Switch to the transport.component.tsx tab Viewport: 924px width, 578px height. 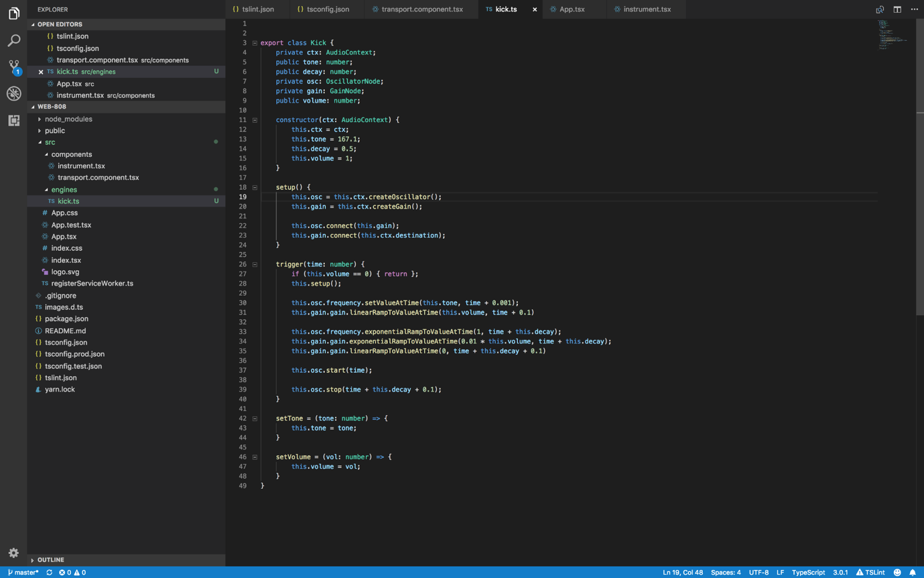(421, 9)
